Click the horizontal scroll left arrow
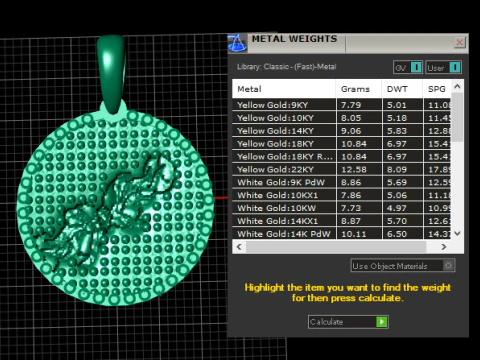The height and width of the screenshot is (360, 480). tap(239, 247)
